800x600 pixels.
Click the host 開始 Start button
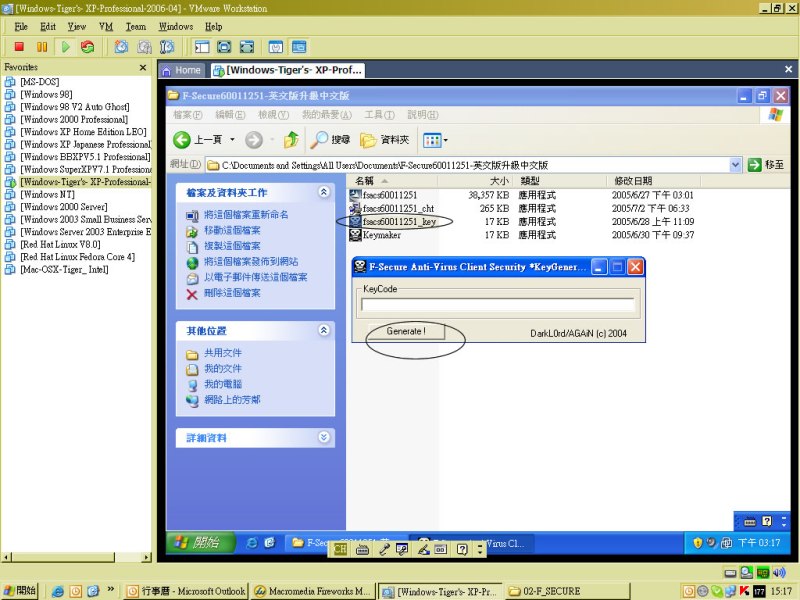point(20,591)
